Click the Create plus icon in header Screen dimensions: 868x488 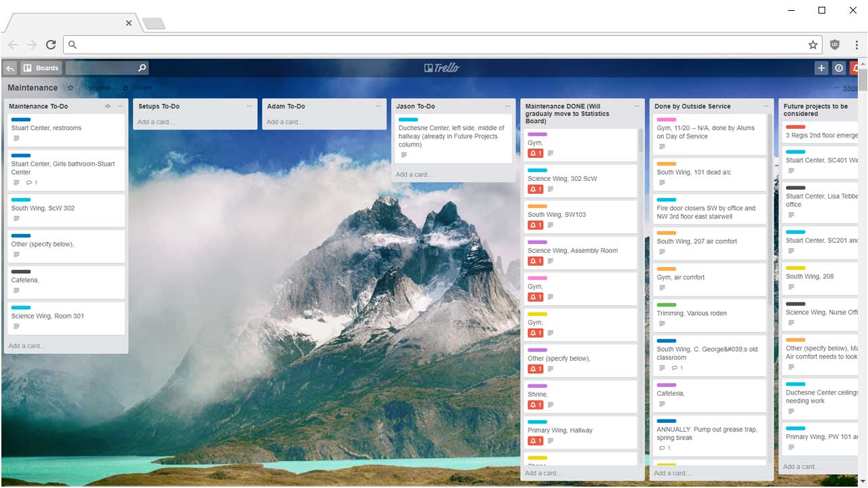pos(821,68)
